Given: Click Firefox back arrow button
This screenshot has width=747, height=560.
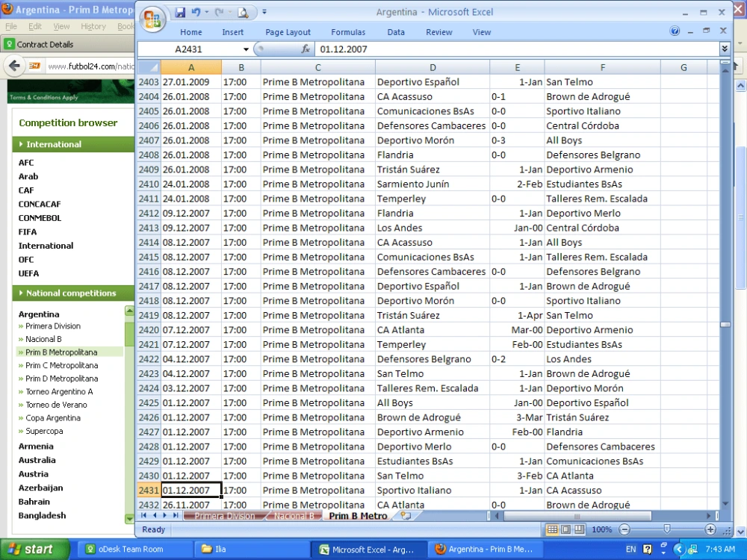Looking at the screenshot, I should [14, 66].
